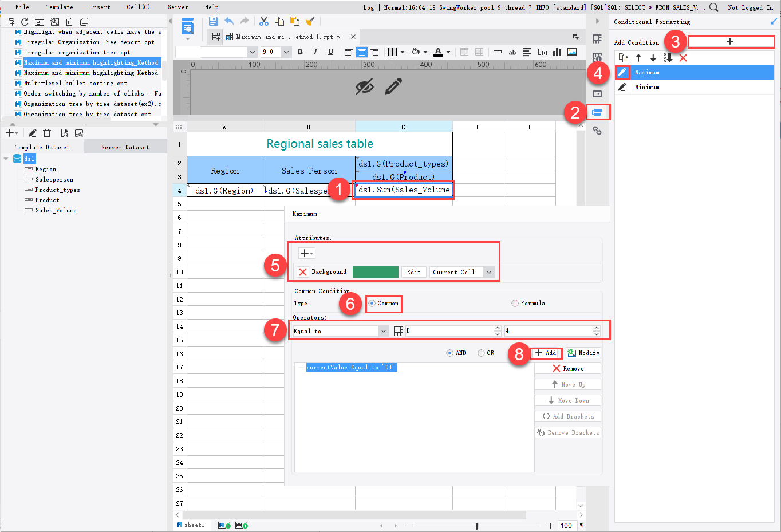Open the font size dropdown
This screenshot has width=781, height=532.
[286, 52]
